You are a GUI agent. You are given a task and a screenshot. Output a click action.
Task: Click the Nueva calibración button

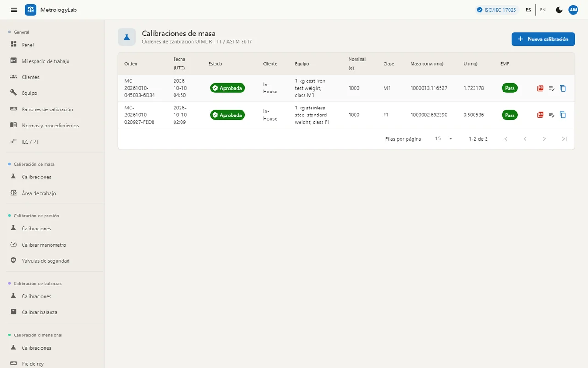[x=543, y=39]
